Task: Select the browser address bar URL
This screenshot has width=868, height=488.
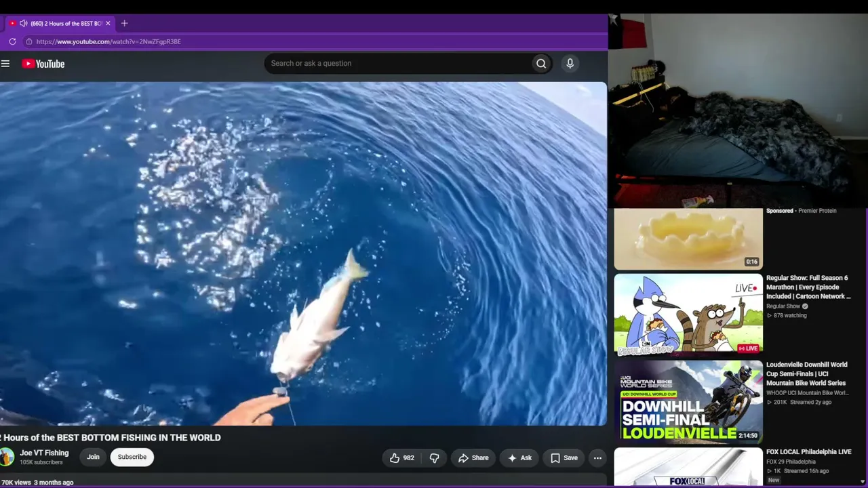Action: (x=108, y=41)
